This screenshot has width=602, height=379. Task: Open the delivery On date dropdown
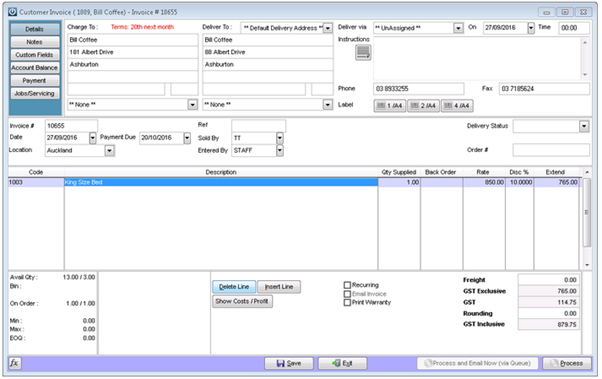click(531, 28)
